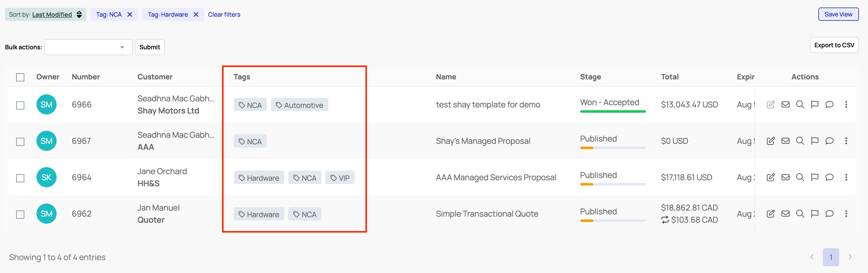
Task: Go to next page arrow
Action: pos(850,257)
